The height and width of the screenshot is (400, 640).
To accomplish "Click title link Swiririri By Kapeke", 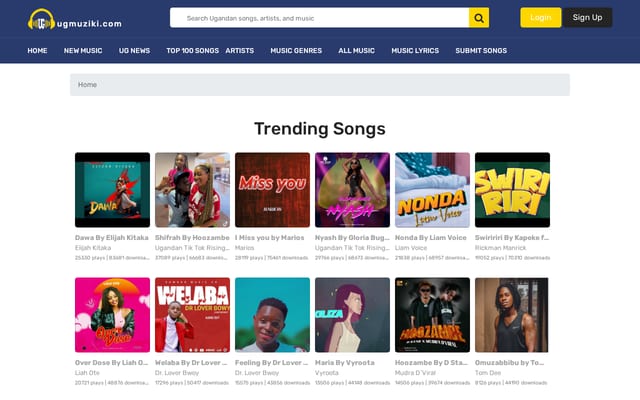I will click(x=512, y=238).
